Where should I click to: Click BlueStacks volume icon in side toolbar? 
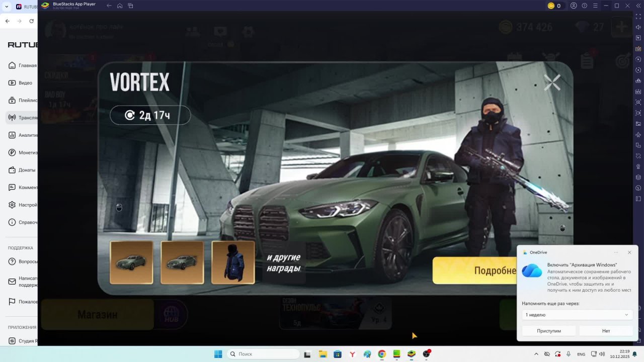(x=638, y=27)
